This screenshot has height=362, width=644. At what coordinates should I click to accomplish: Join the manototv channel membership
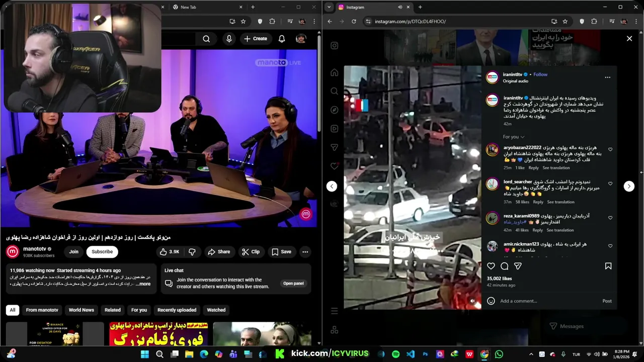[74, 252]
